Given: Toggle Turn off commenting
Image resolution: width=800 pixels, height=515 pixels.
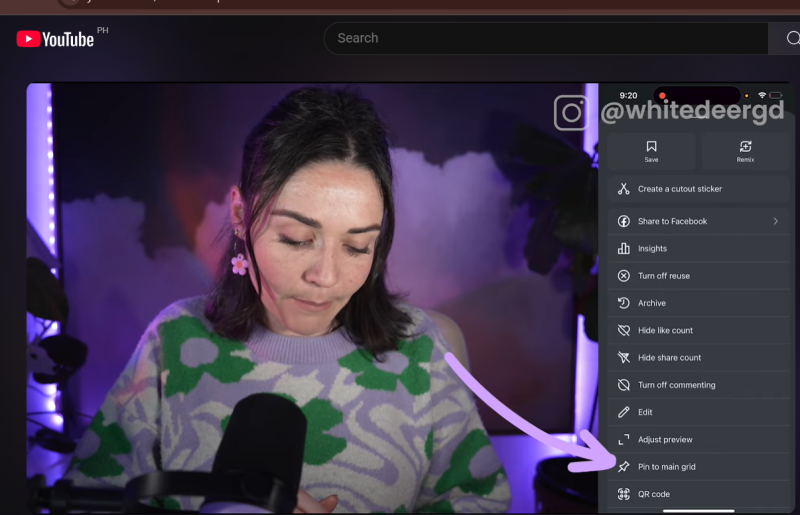Looking at the screenshot, I should [x=698, y=385].
